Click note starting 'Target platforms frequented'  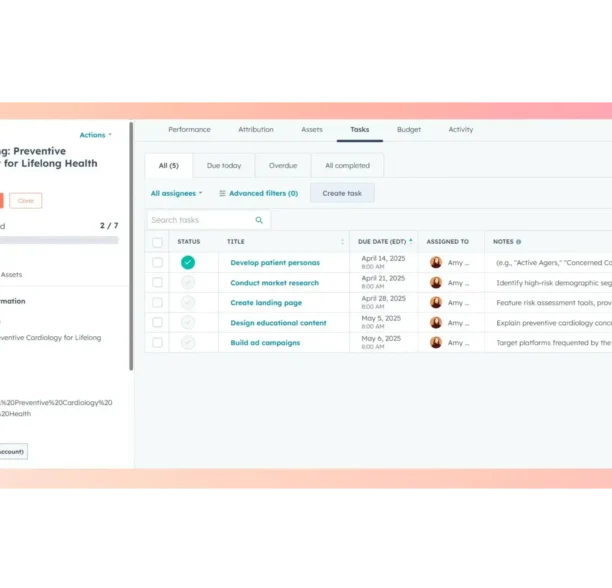(554, 343)
